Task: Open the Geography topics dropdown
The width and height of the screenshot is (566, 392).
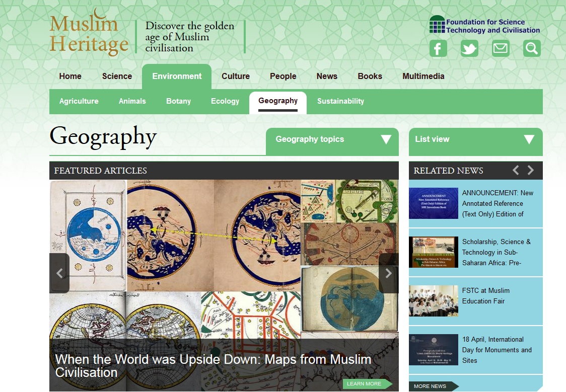Action: tap(332, 141)
